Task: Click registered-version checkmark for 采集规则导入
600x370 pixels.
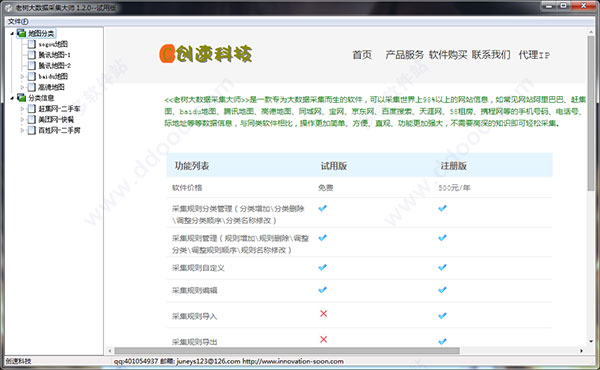Action: pos(442,316)
